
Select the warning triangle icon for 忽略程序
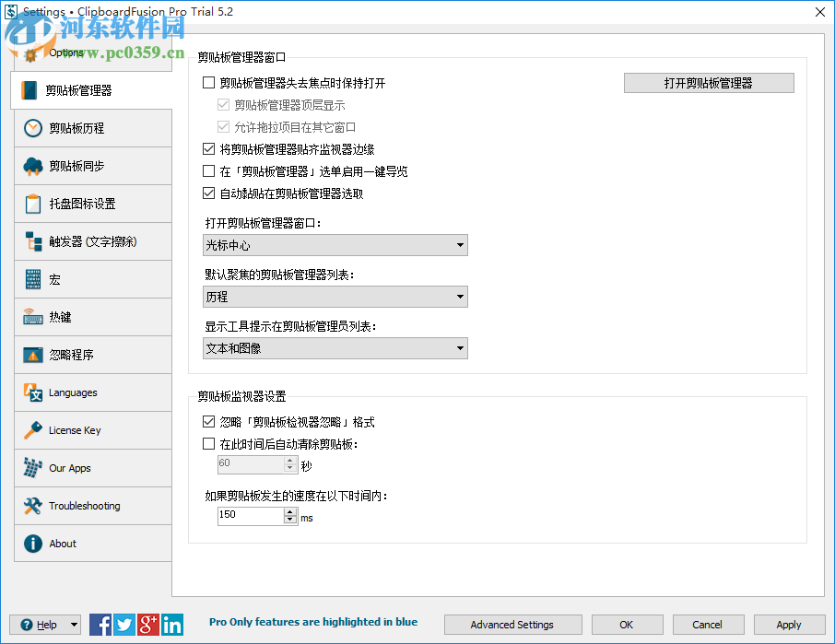point(33,355)
